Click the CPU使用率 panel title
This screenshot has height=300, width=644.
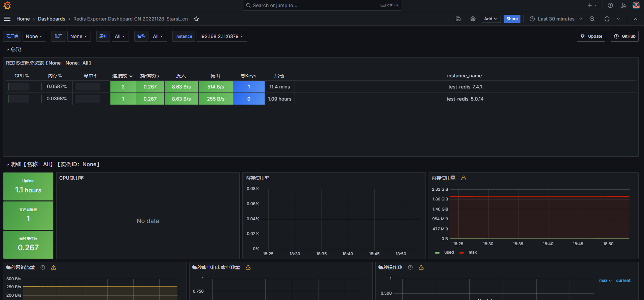pyautogui.click(x=71, y=178)
